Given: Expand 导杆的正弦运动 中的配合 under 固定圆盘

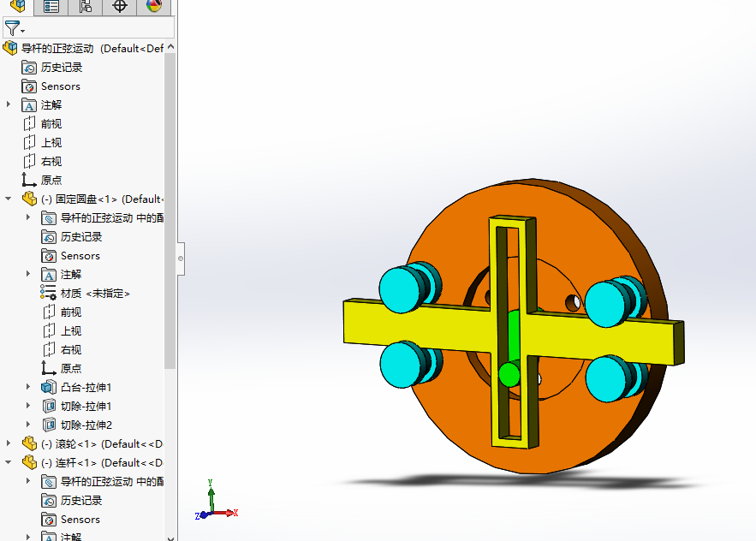Looking at the screenshot, I should click(x=28, y=217).
